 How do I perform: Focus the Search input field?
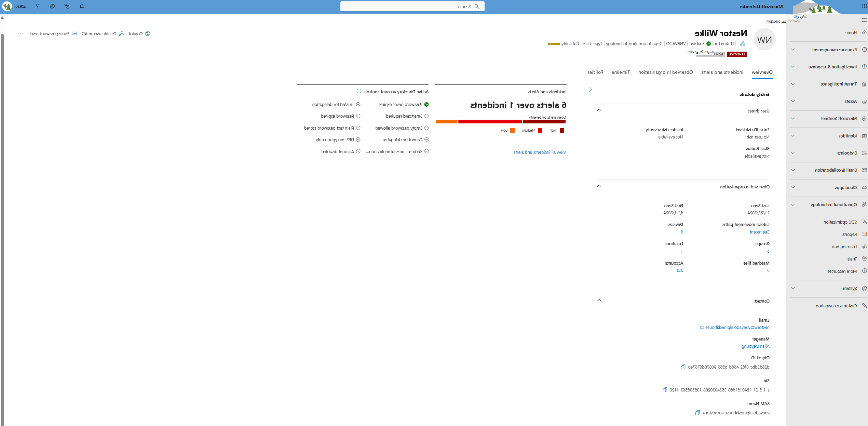[x=412, y=6]
